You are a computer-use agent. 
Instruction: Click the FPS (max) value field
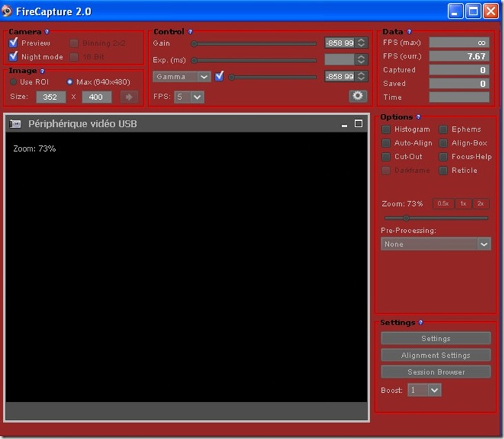point(459,43)
